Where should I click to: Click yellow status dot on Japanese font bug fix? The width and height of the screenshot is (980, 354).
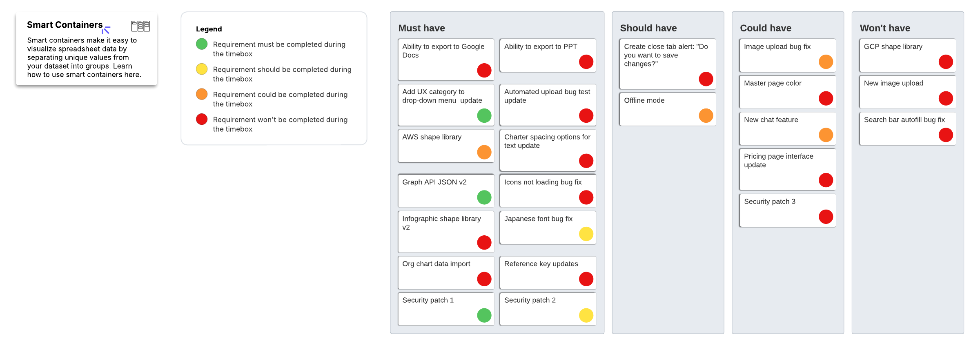pyautogui.click(x=586, y=234)
